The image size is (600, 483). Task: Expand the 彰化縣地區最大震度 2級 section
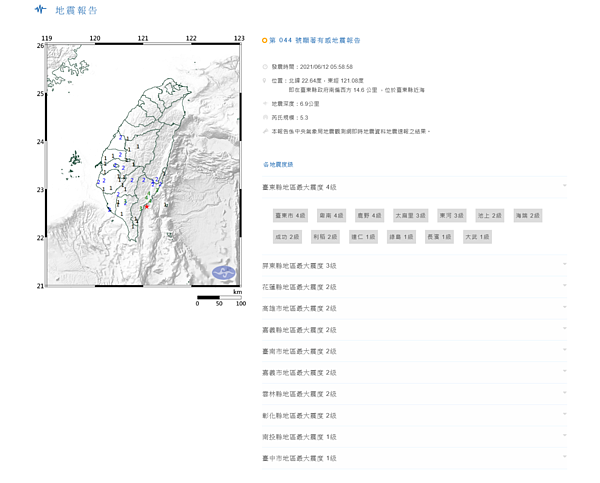[x=414, y=416]
